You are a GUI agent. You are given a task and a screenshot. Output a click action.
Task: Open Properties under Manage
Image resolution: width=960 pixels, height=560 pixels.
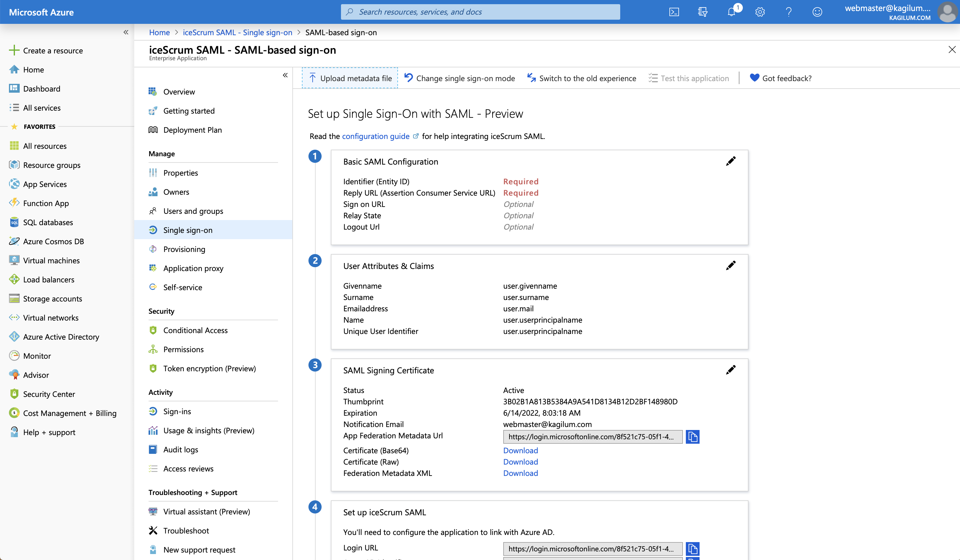[173, 173]
